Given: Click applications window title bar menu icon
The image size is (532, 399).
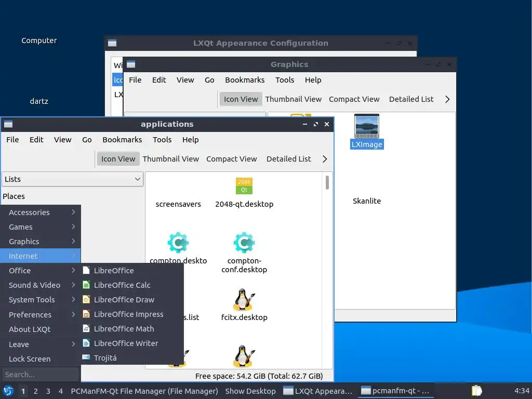Looking at the screenshot, I should point(8,124).
